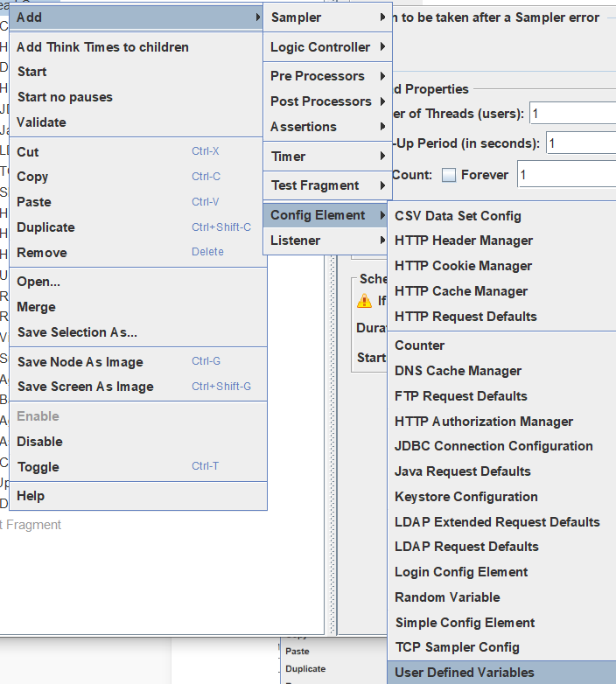The width and height of the screenshot is (616, 684).
Task: Select User Defined Variables
Action: (501, 673)
